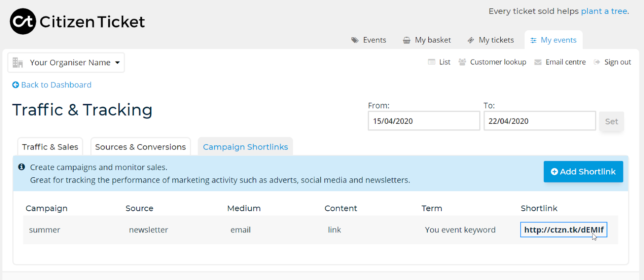644x280 pixels.
Task: Click the sliders icon beside My events
Action: click(533, 40)
